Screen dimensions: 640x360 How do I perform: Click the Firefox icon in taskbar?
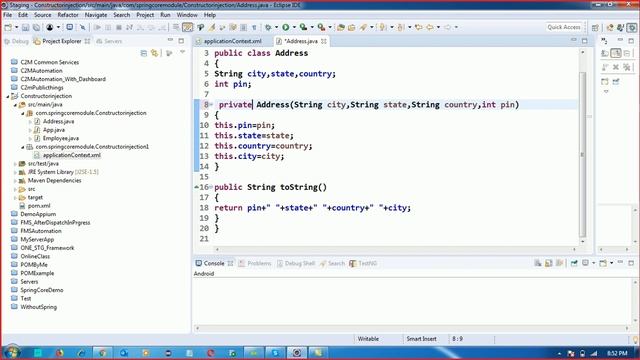(x=60, y=353)
